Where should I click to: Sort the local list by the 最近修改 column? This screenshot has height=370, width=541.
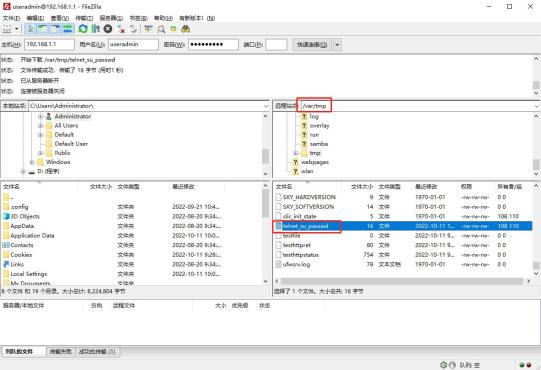pyautogui.click(x=184, y=187)
